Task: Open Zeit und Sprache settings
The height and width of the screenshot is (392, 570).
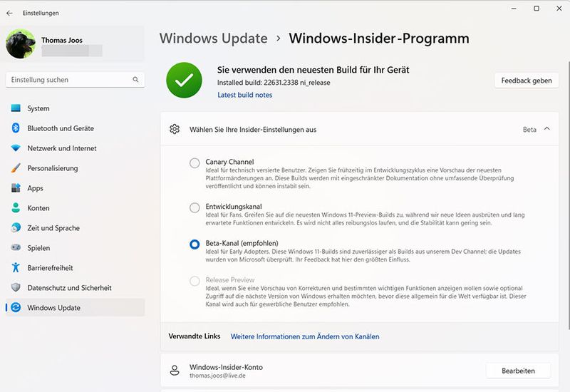Action: pyautogui.click(x=53, y=228)
